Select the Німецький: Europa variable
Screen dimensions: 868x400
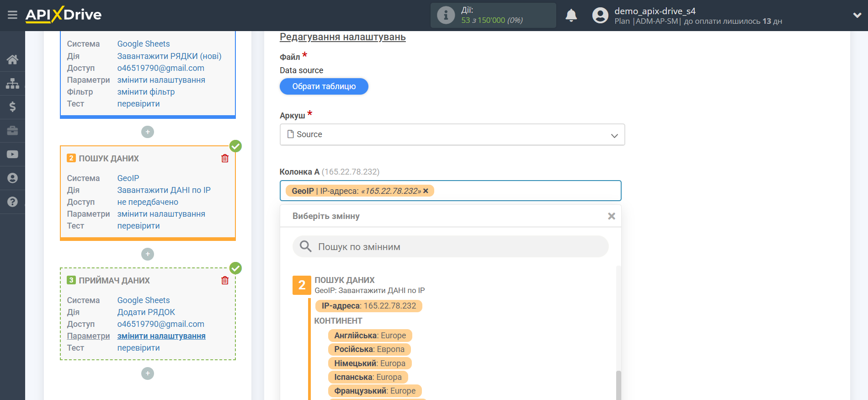[x=369, y=363]
